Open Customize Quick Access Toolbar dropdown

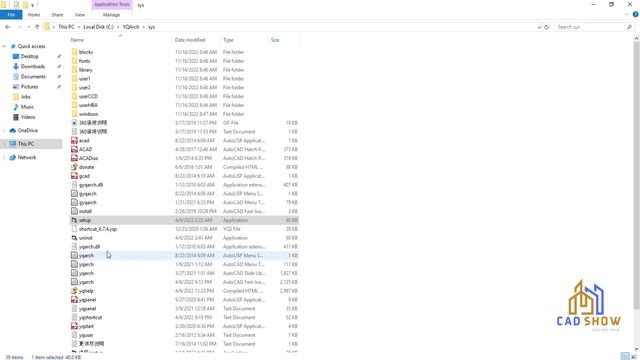(x=33, y=5)
